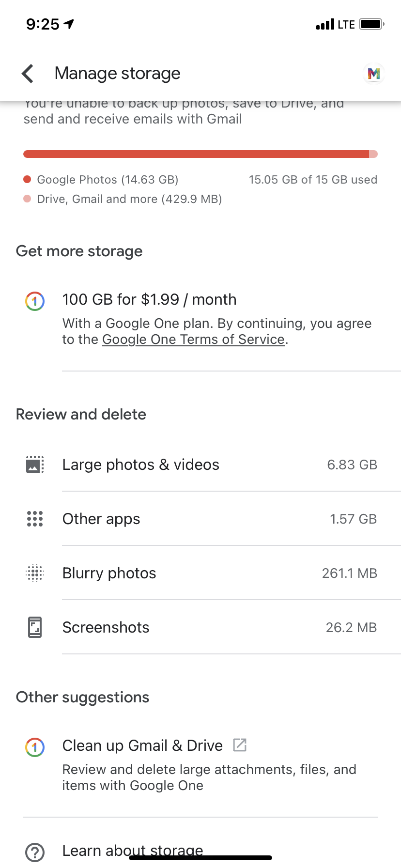The image size is (401, 868).
Task: Tap the Clean up Gmail Google One icon
Action: point(35,747)
